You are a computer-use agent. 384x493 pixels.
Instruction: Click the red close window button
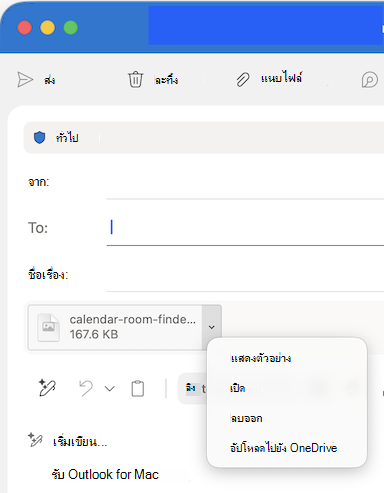pos(25,27)
